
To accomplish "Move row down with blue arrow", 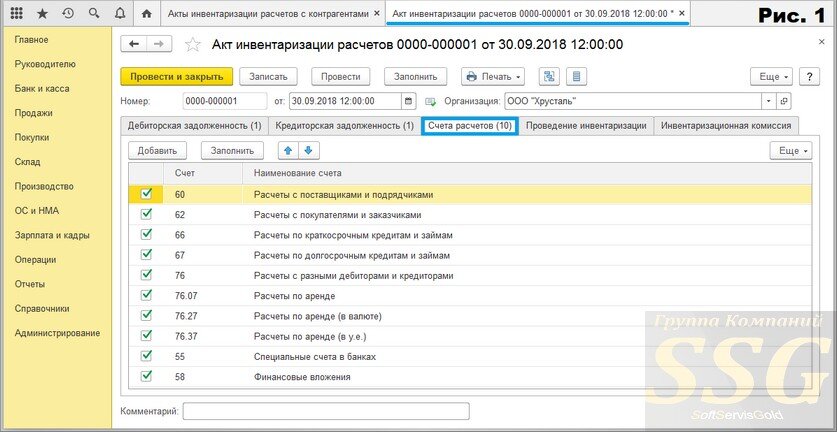I will (x=308, y=151).
